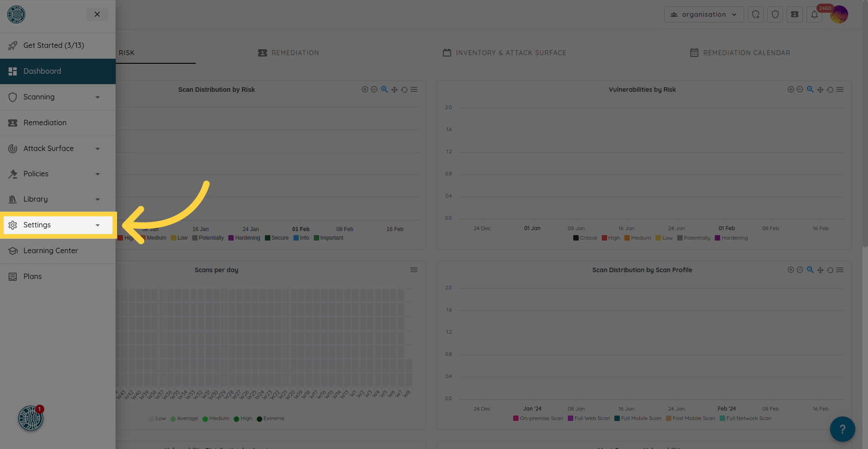This screenshot has height=449, width=868.
Task: Select panning tool on Scan Distribution by Scan Profile
Action: 820,270
